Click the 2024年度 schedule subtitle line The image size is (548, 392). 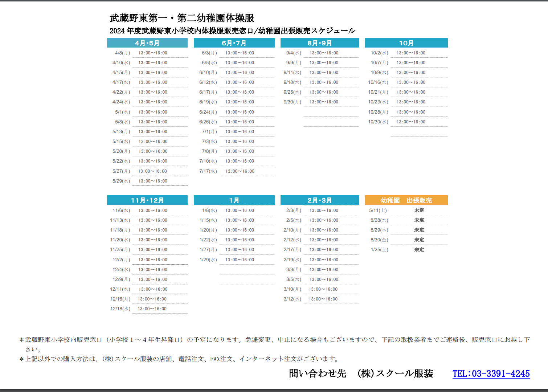(233, 31)
